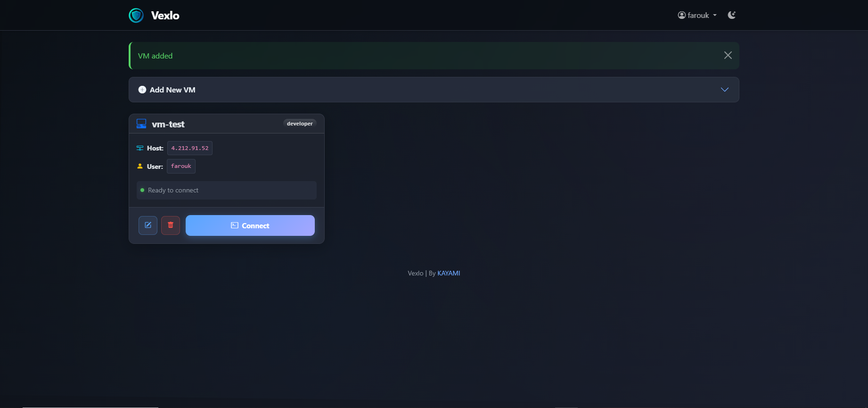The height and width of the screenshot is (408, 868).
Task: Toggle dark mode moon icon
Action: click(x=731, y=15)
